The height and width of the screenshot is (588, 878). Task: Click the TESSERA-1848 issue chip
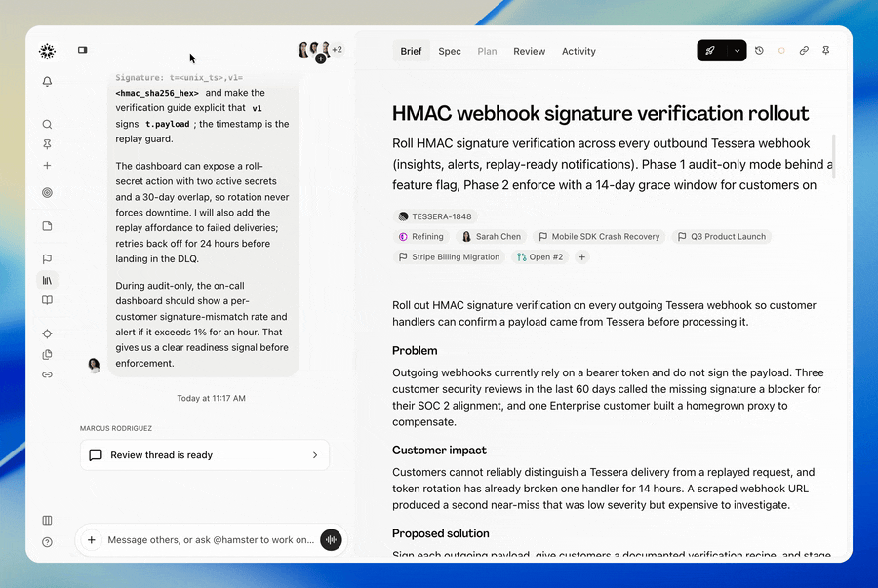point(435,216)
